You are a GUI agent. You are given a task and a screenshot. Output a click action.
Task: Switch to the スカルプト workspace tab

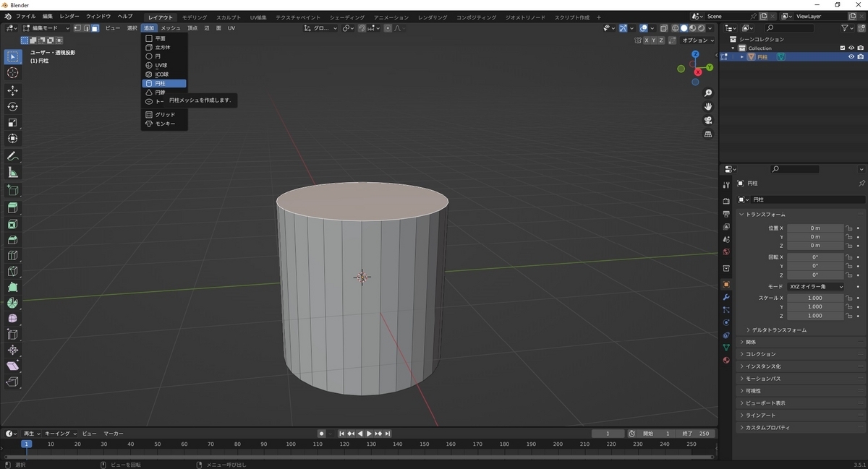[229, 17]
